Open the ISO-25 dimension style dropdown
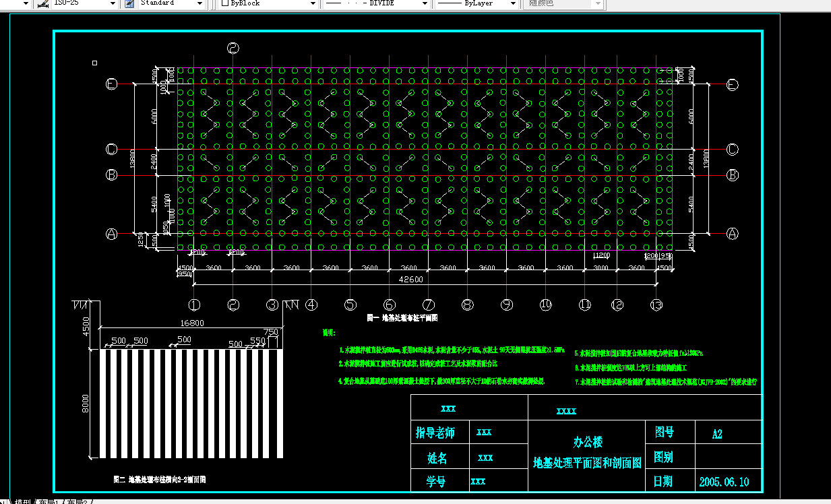 [x=113, y=3]
